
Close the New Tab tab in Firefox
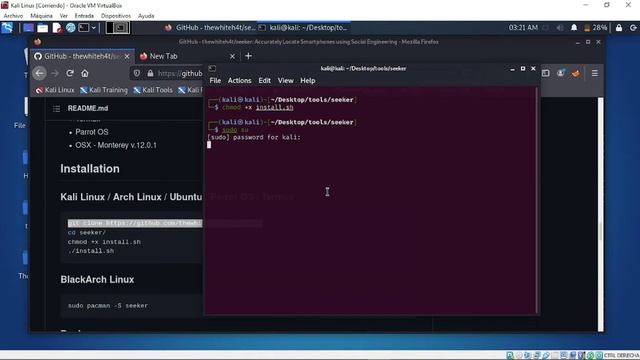[x=232, y=56]
